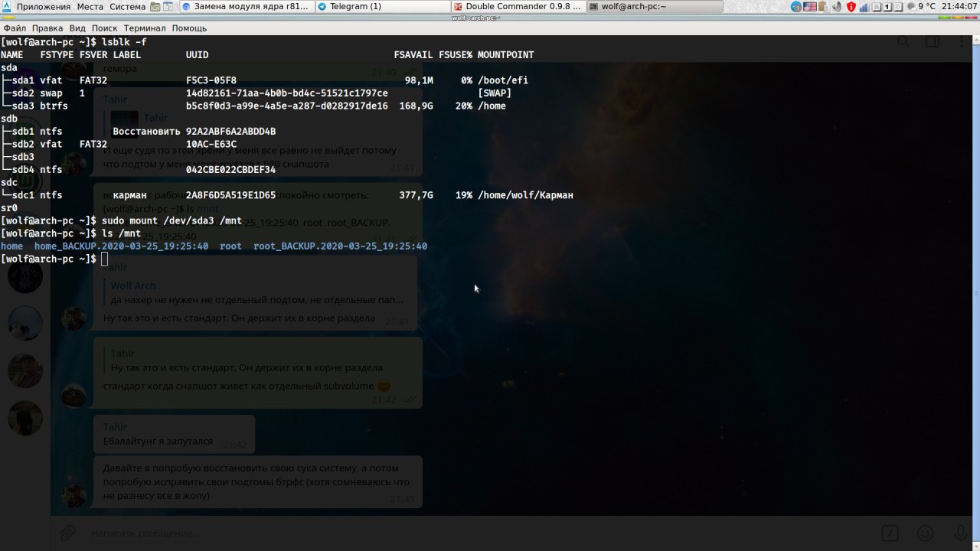Select wolf@arch-pc:~ taskbar button
Screen dimensions: 980x551
[655, 7]
